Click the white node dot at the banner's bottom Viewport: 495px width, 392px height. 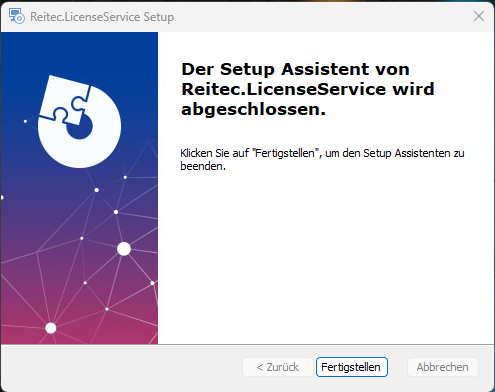coord(51,328)
